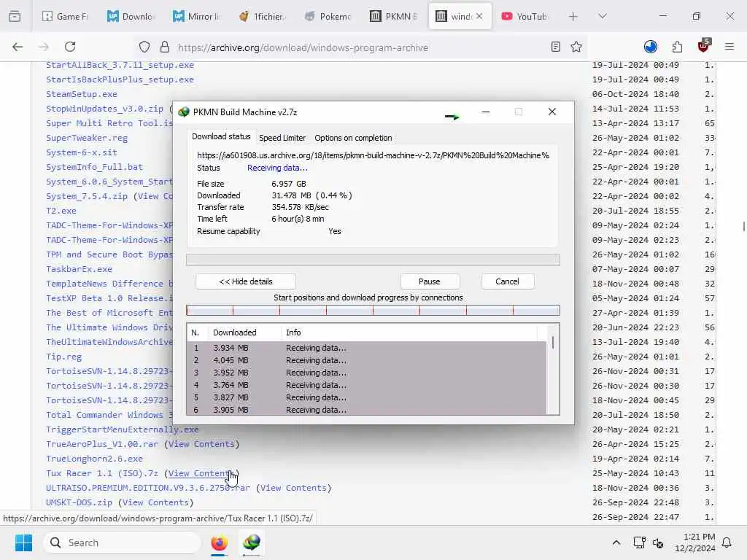Click the Firefox back arrow

18,47
